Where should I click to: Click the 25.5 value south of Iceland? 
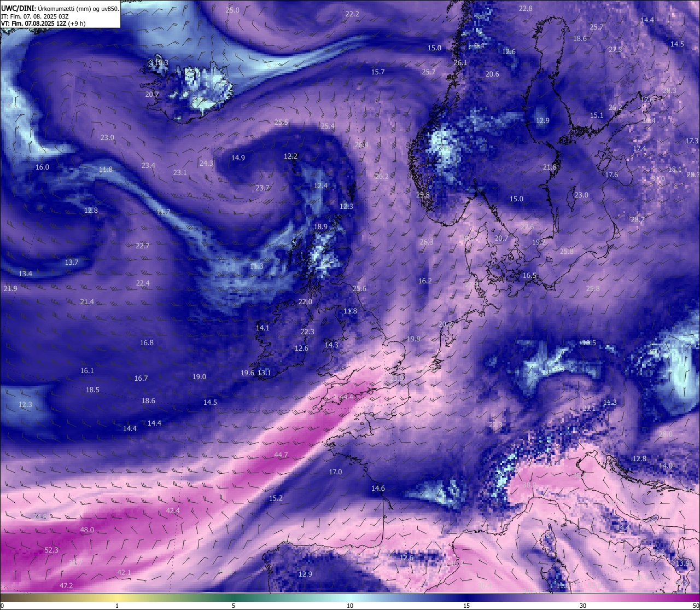point(281,123)
